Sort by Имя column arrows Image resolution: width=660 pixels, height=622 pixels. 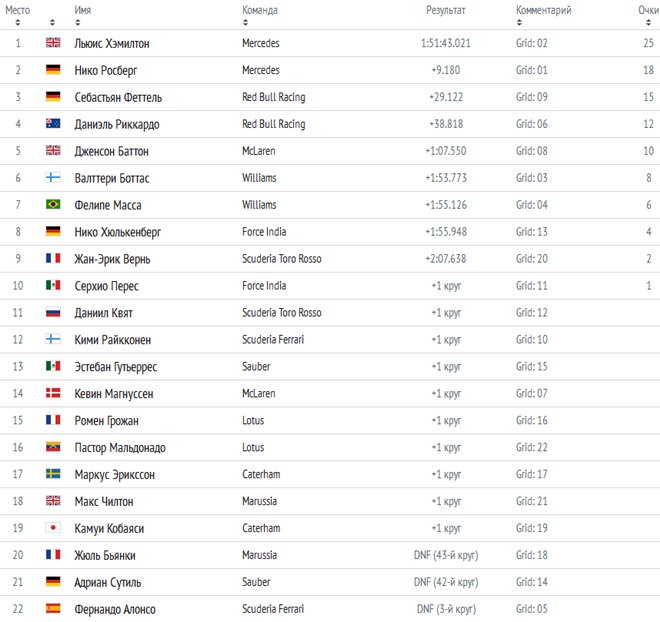pos(77,23)
